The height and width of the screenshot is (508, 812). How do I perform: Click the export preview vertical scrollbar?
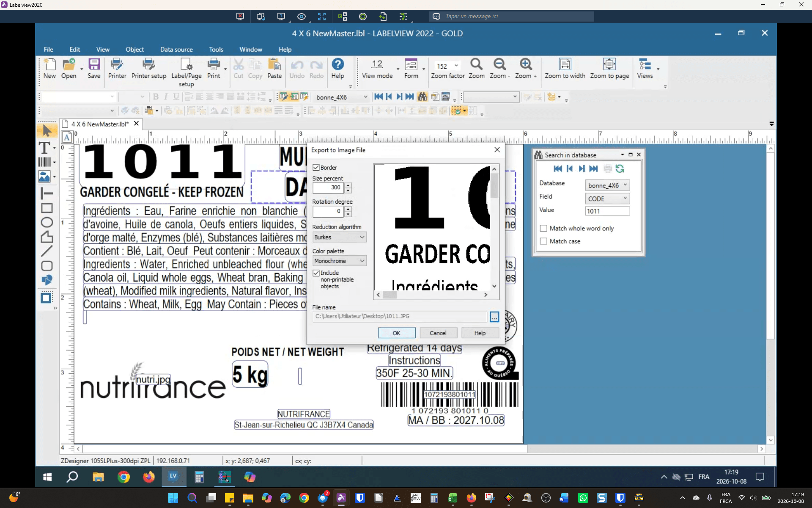pos(494,228)
